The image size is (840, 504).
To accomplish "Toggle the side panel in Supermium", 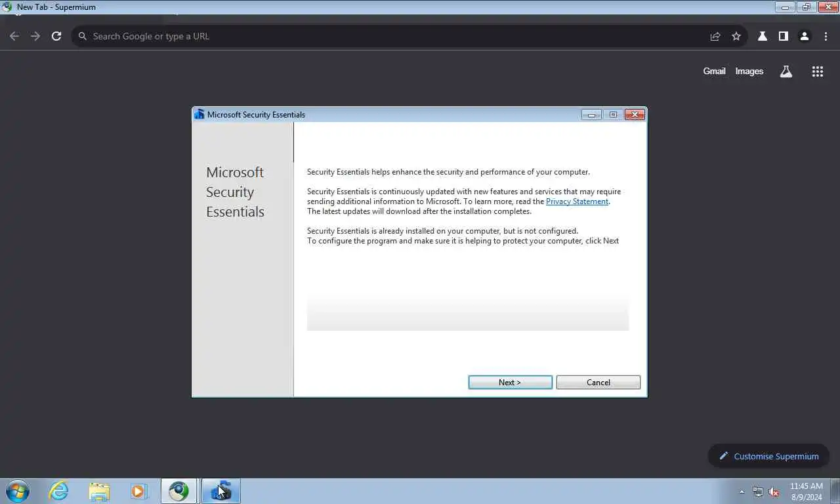I will [x=784, y=36].
